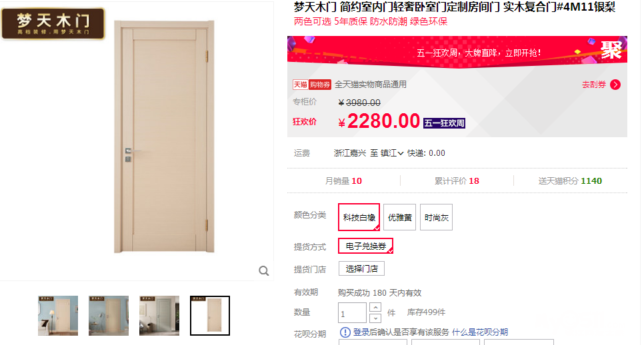Screen dimensions: 644x345
Task: Choose the 时尚灰 color option
Action: pyautogui.click(x=436, y=217)
